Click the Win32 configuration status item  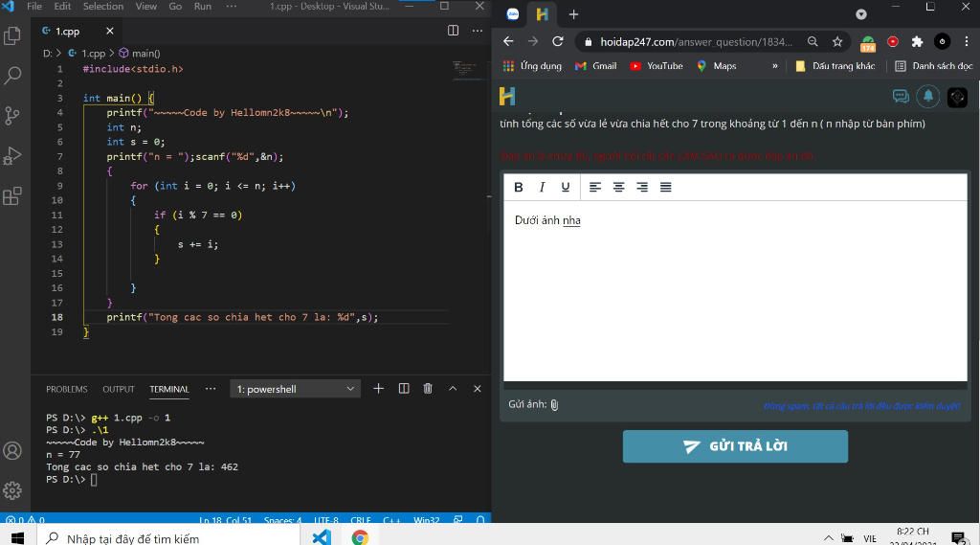426,519
